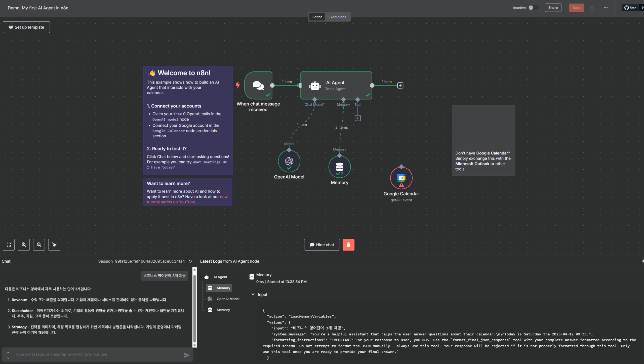Open the chat trigger node icon
The width and height of the screenshot is (644, 364).
pos(258,86)
